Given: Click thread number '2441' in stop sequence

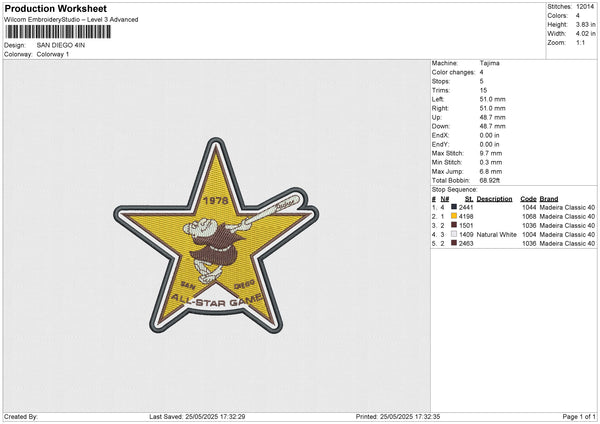Looking at the screenshot, I should coord(466,207).
